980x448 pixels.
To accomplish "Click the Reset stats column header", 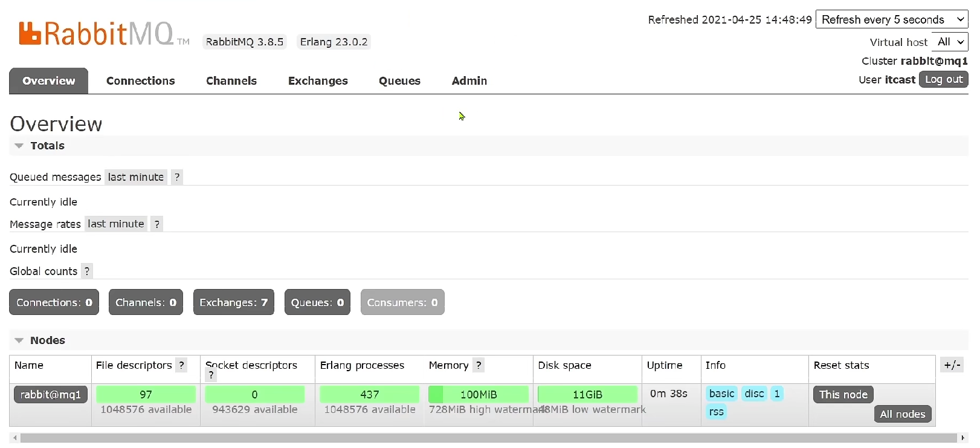I will [x=841, y=365].
